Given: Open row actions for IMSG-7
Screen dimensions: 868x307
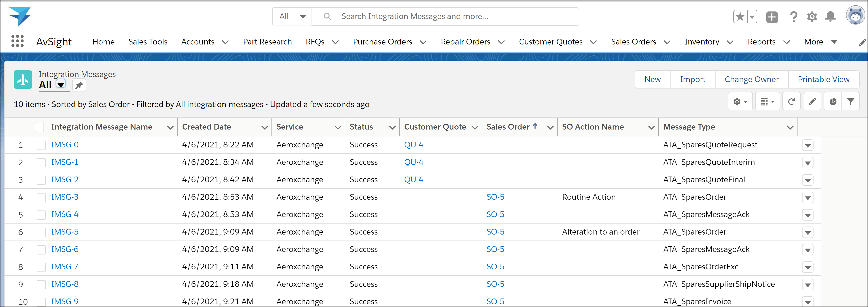Looking at the screenshot, I should point(808,267).
